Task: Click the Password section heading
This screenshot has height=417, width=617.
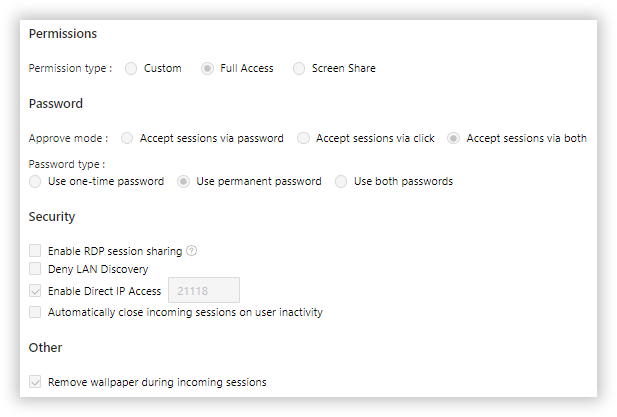Action: coord(55,103)
